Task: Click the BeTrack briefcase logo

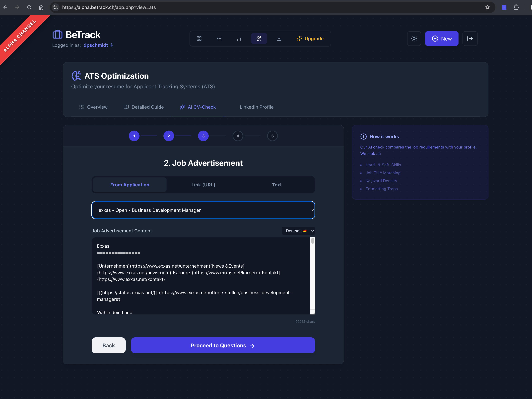Action: point(57,34)
